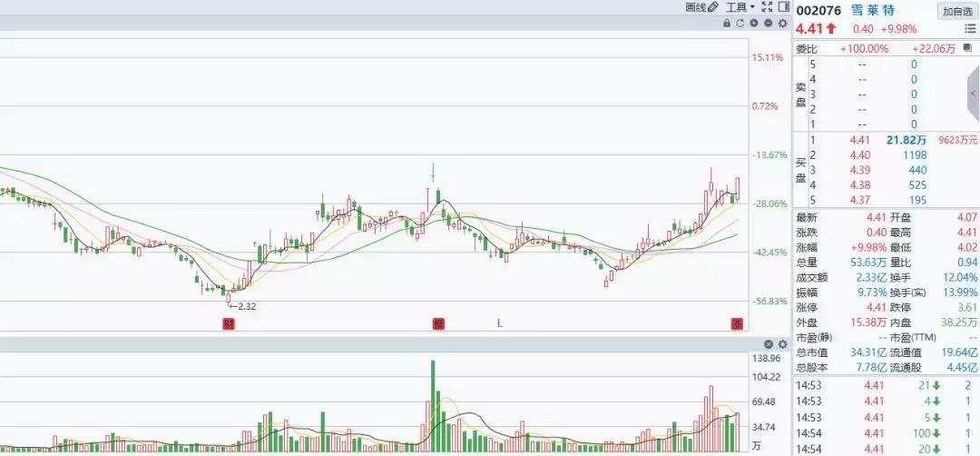980x456 pixels.
Task: Zoom out the K-line chart with minus icon
Action: 768,23
